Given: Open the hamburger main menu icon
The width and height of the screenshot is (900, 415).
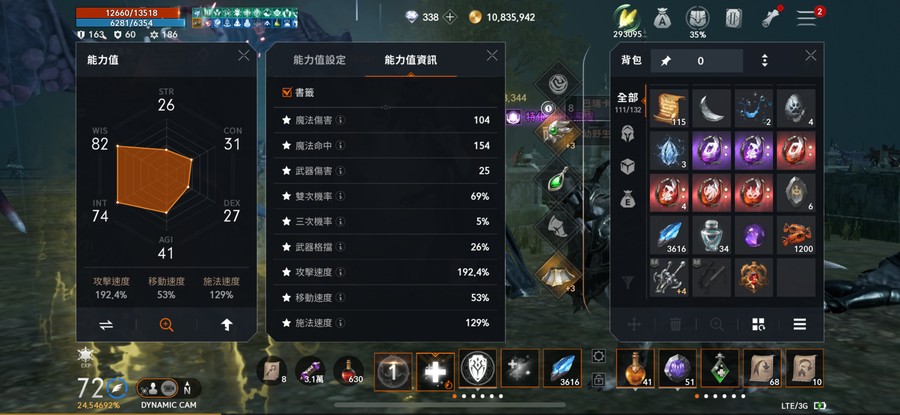Looking at the screenshot, I should coord(806,18).
